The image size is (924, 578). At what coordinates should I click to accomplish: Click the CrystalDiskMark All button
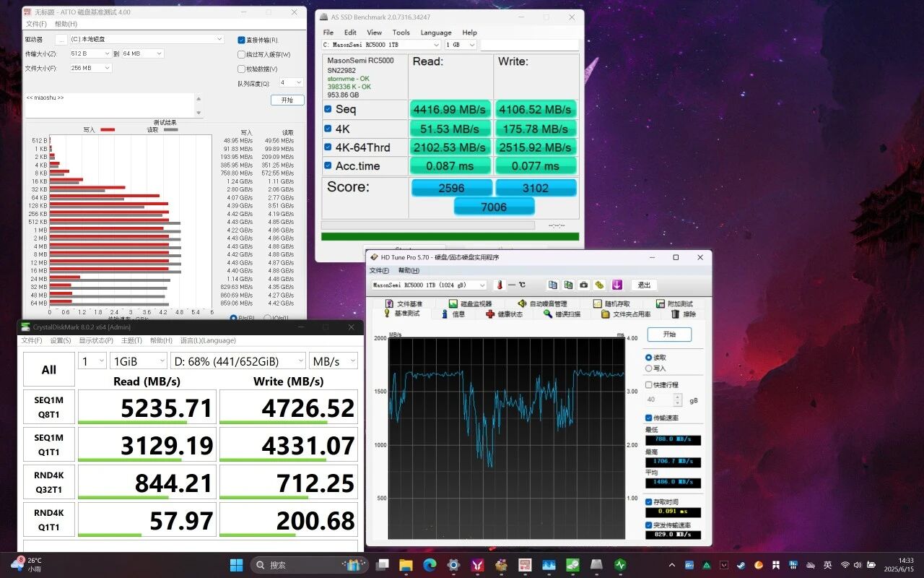[x=49, y=369]
